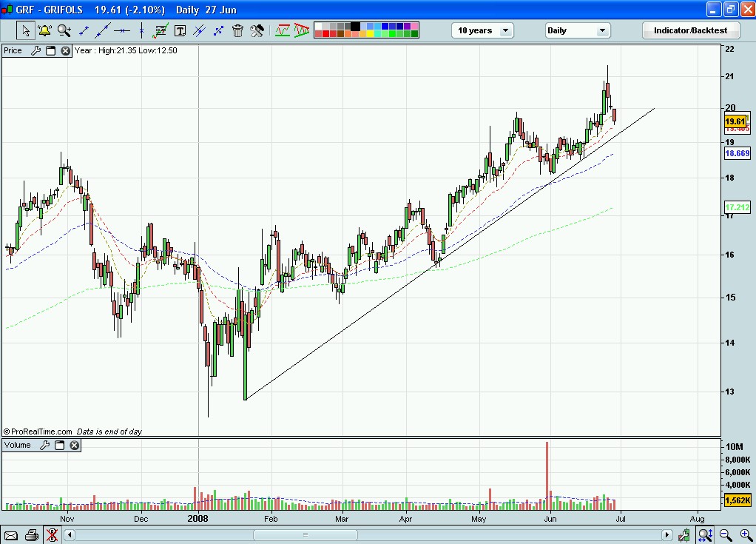Click the yellow 19.61 price label

(737, 121)
